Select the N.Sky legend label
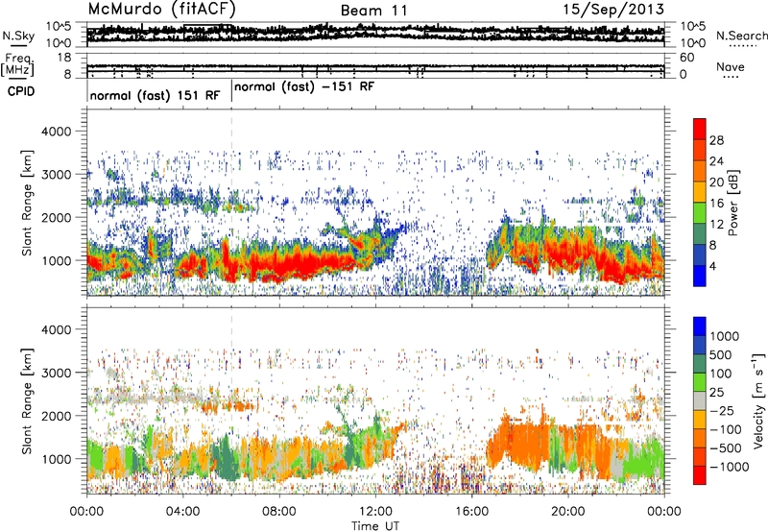Screen dimensions: 768x532 pos(18,36)
